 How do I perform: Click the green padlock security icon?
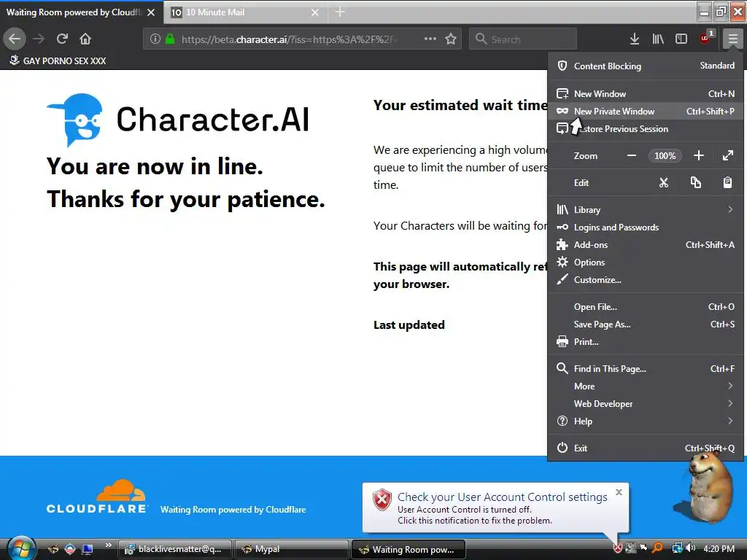tap(169, 39)
